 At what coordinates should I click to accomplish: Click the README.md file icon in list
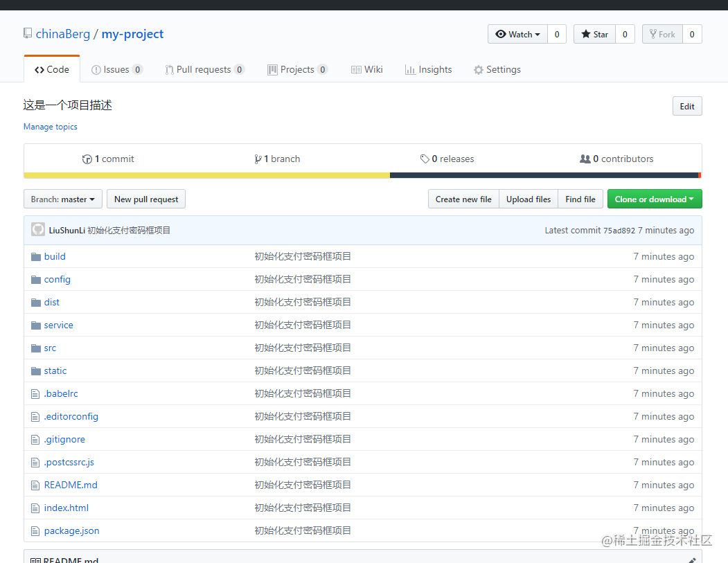click(x=35, y=485)
